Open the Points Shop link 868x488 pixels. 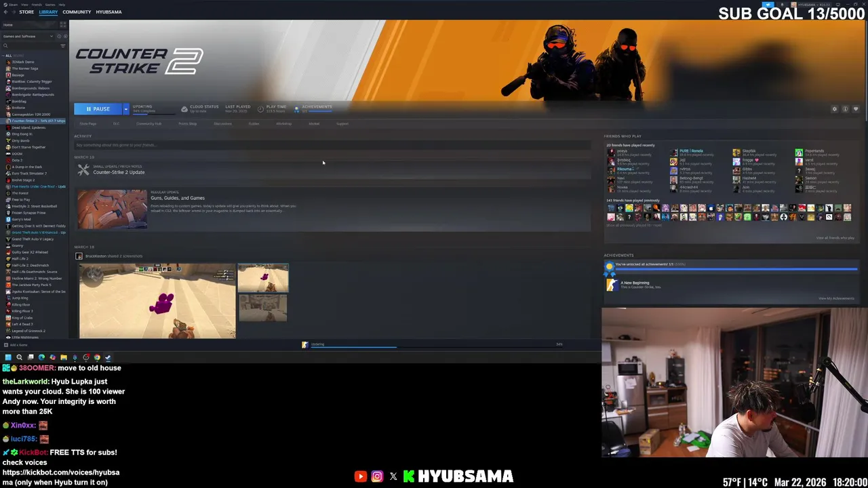pos(188,124)
